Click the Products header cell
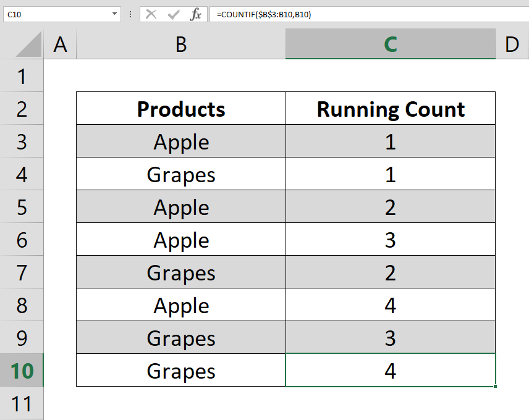Image resolution: width=529 pixels, height=420 pixels. point(181,108)
